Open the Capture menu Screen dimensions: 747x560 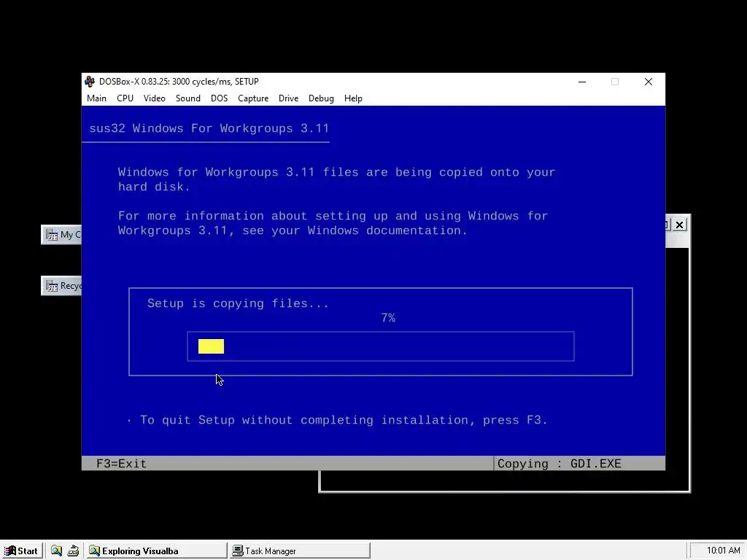click(253, 98)
